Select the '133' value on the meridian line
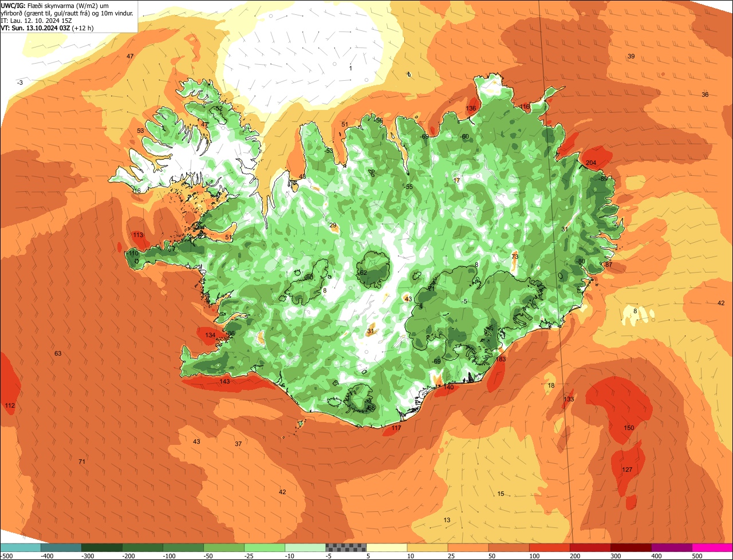The image size is (733, 560). tap(569, 399)
